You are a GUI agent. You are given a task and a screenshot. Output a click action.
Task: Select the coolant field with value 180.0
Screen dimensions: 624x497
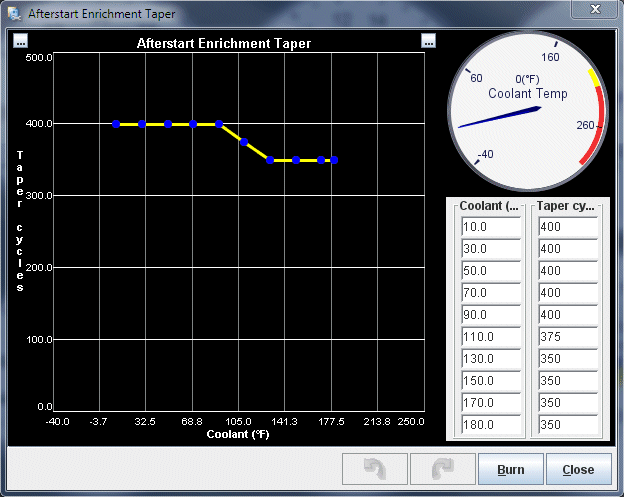coord(491,425)
